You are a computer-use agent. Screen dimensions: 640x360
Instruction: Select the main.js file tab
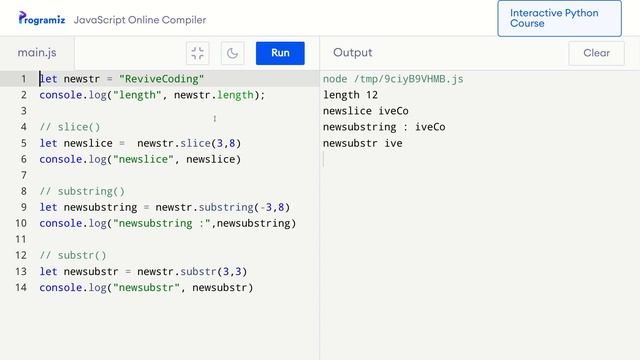37,53
